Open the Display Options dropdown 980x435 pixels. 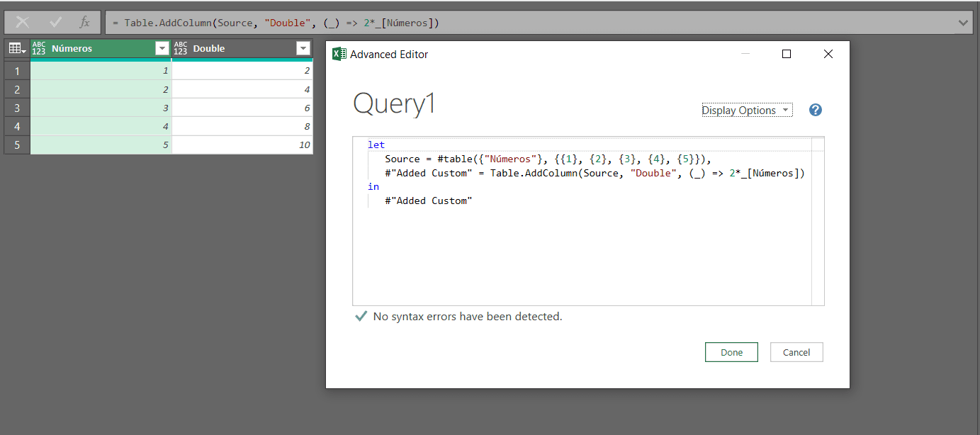[746, 110]
